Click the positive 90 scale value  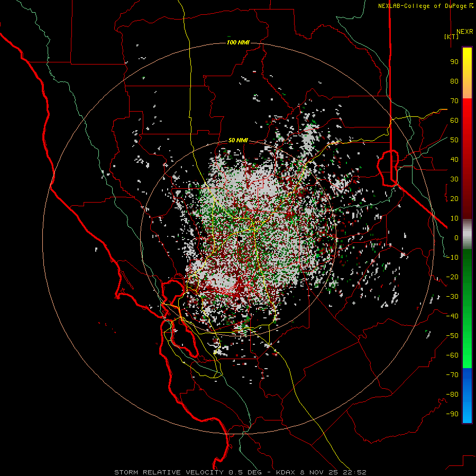[454, 62]
